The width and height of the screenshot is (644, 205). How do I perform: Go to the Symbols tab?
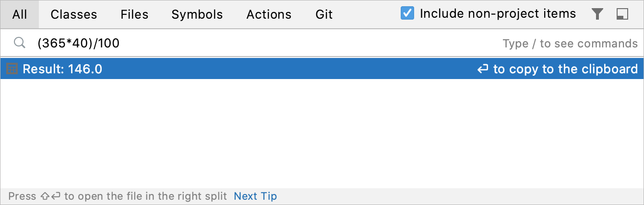197,14
